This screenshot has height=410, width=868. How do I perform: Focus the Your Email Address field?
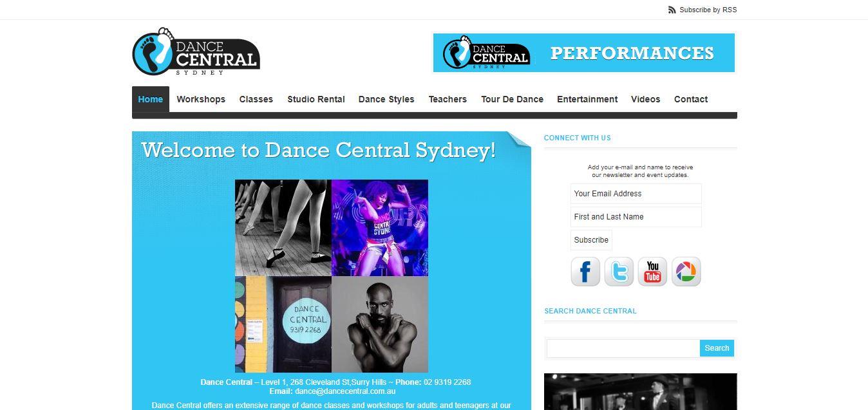pyautogui.click(x=636, y=194)
